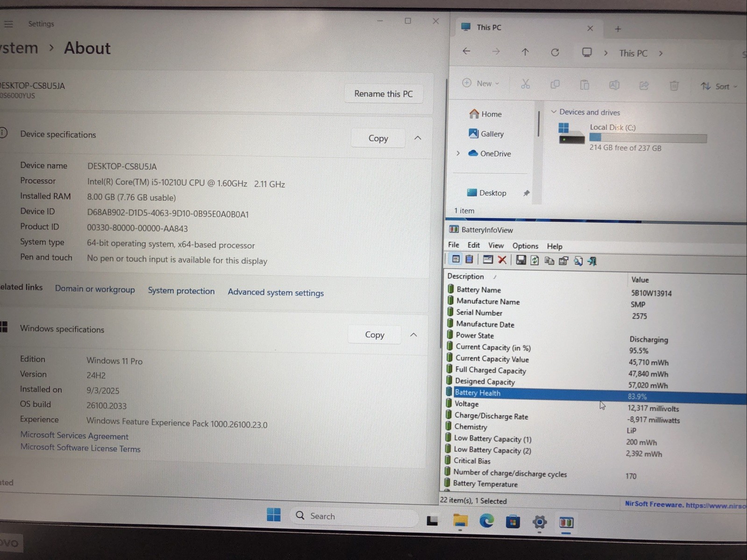This screenshot has width=747, height=560.
Task: Open the Settings hamburger navigation menu
Action: pyautogui.click(x=8, y=24)
